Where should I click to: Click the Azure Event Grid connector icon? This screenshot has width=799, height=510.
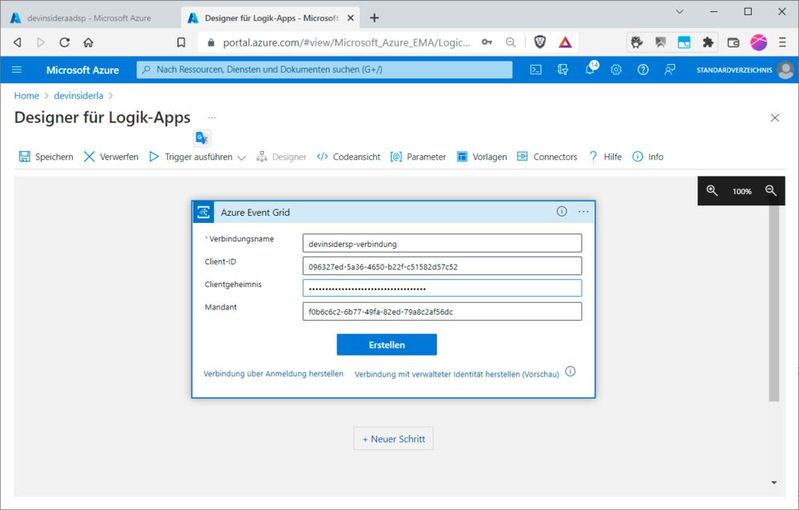pyautogui.click(x=203, y=212)
